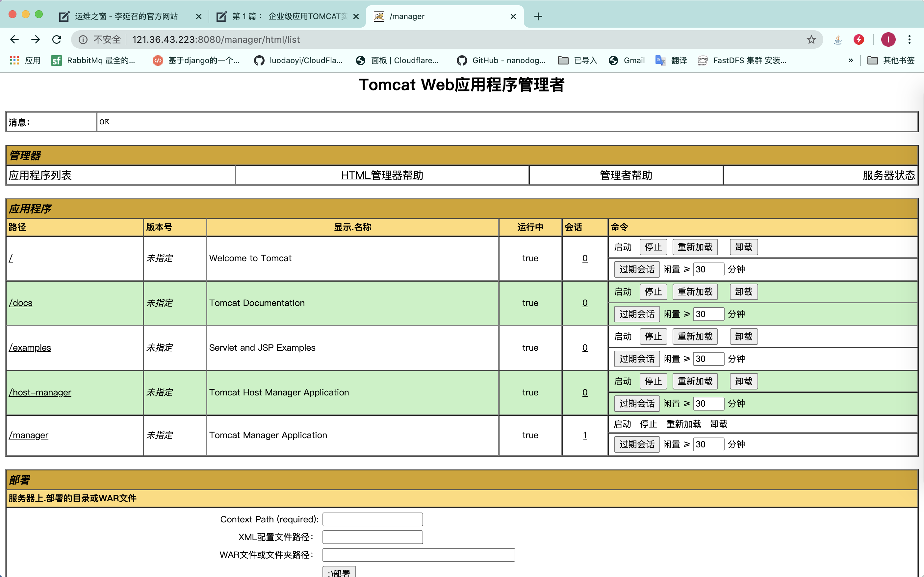Viewport: 924px width, 577px height.
Task: Stop the Welcome to Tomcat application
Action: 653,247
